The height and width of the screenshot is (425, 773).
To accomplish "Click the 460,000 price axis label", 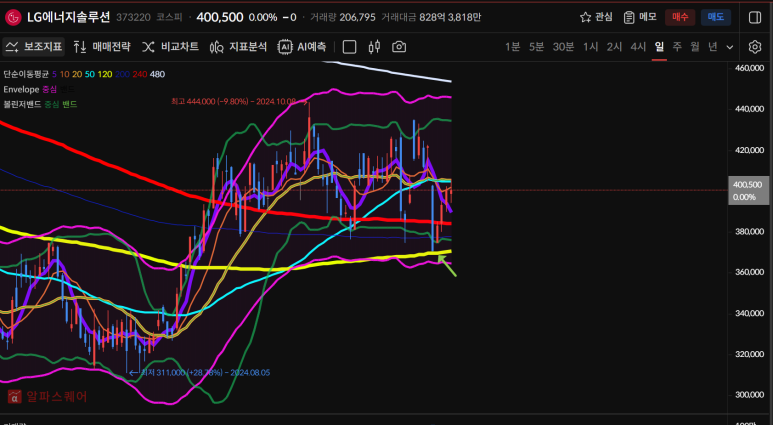I will [748, 68].
